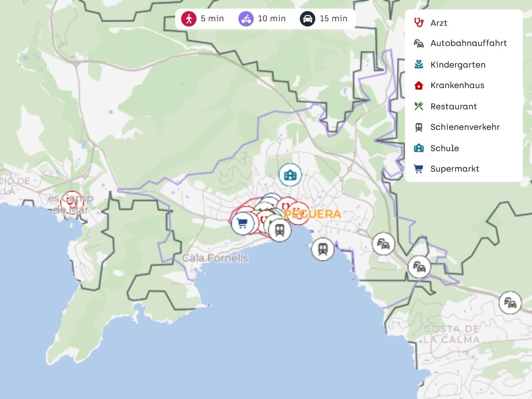Click the Cala Fornells map label
532x399 pixels.
215,258
